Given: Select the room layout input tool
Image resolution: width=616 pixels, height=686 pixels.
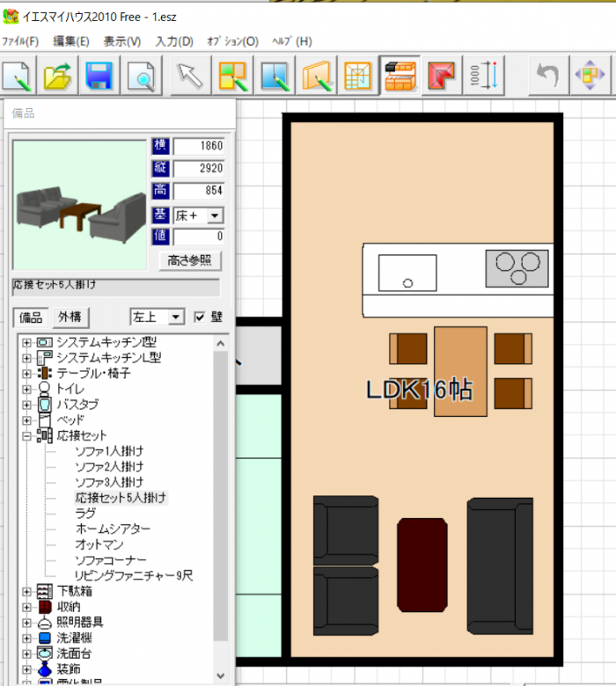Looking at the screenshot, I should 232,76.
